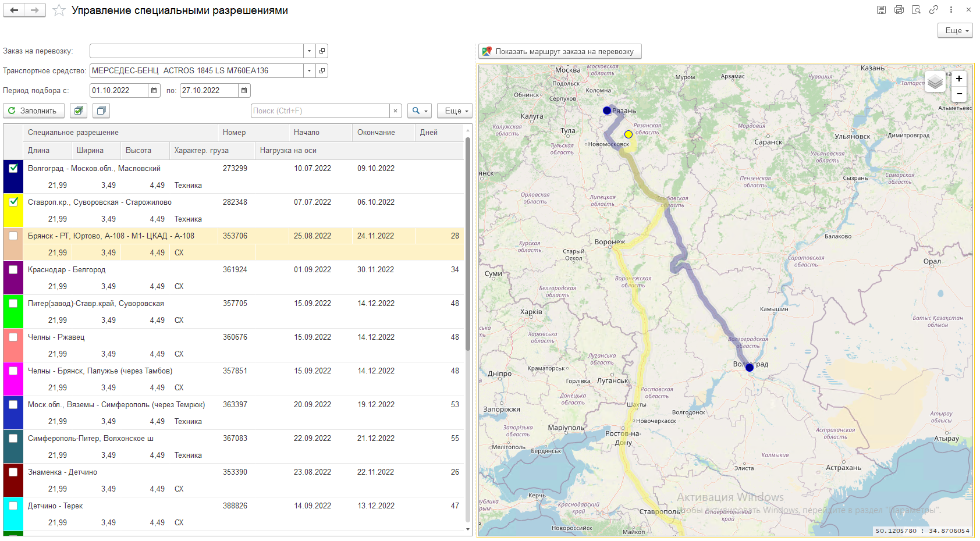Uncheck the Волгоград - Масловский permit

coord(13,168)
